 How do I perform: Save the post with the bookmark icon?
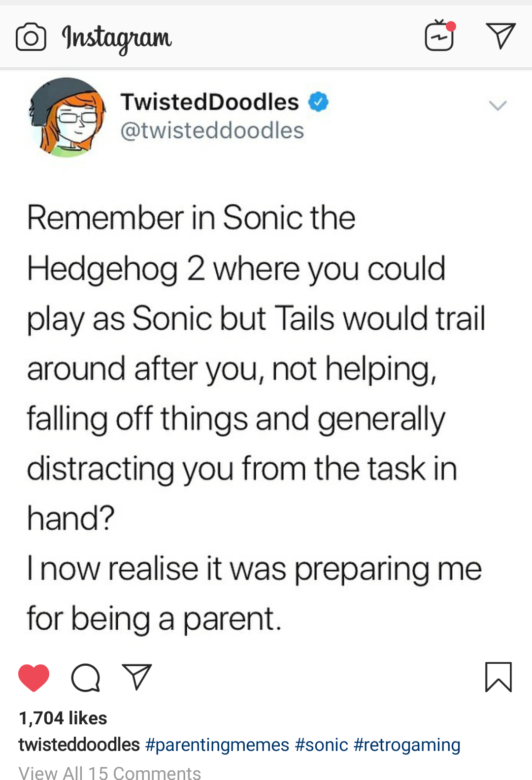pos(499,677)
